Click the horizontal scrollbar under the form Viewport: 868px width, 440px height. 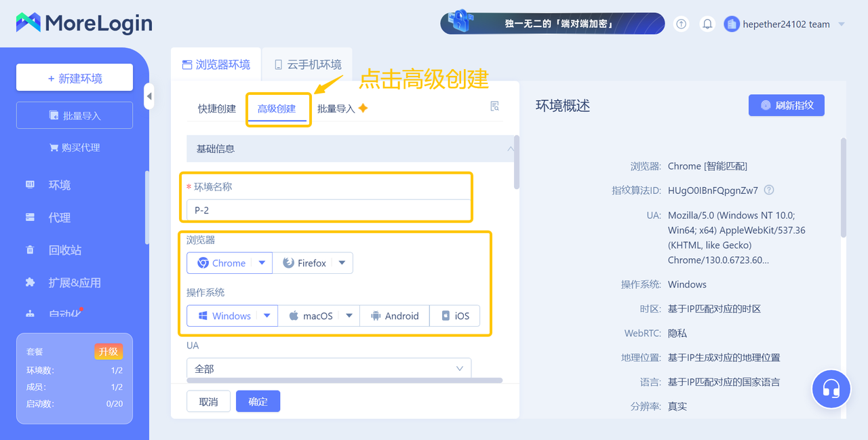344,380
